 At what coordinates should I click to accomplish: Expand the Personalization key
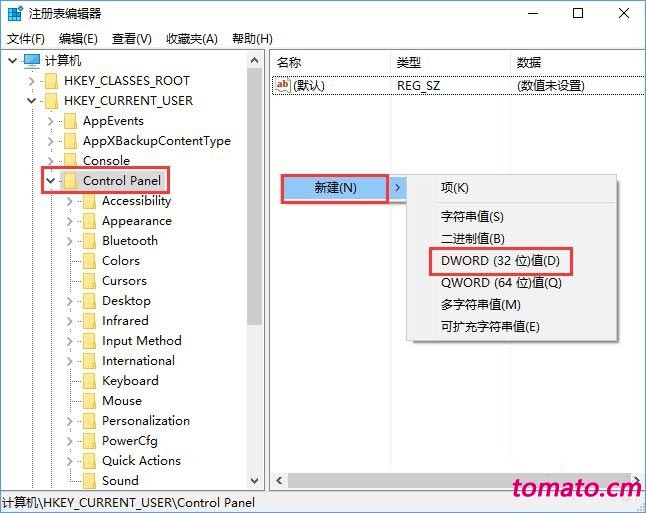tap(70, 421)
